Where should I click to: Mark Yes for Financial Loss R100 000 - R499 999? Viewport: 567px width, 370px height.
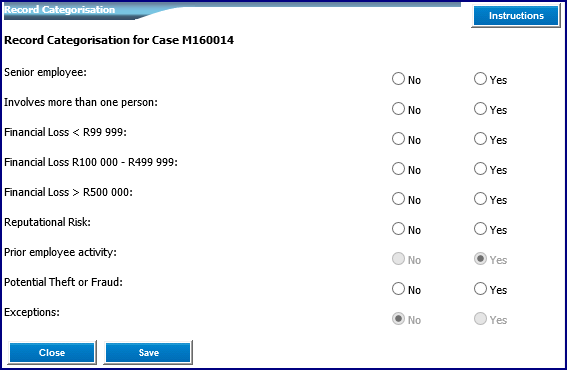click(x=480, y=169)
